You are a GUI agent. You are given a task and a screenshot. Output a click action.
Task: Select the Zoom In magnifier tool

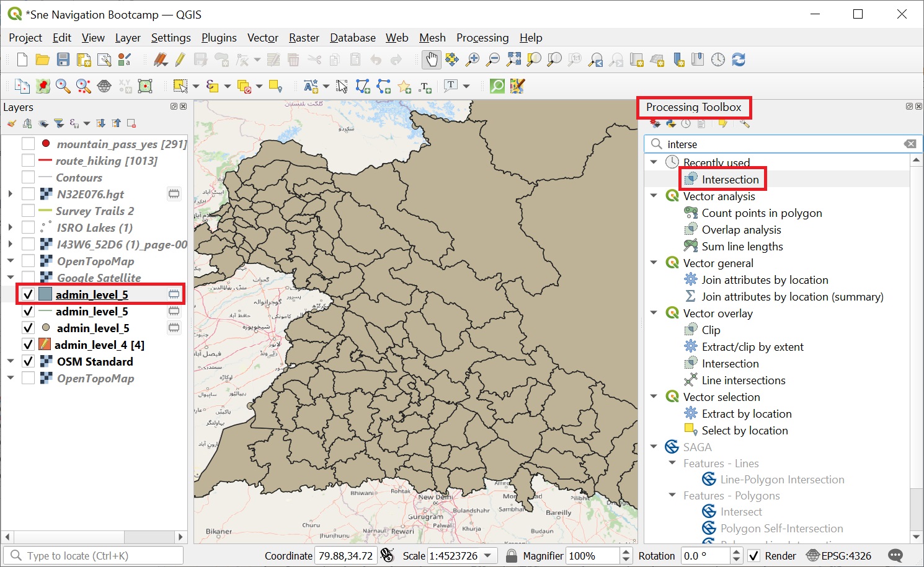click(x=473, y=59)
